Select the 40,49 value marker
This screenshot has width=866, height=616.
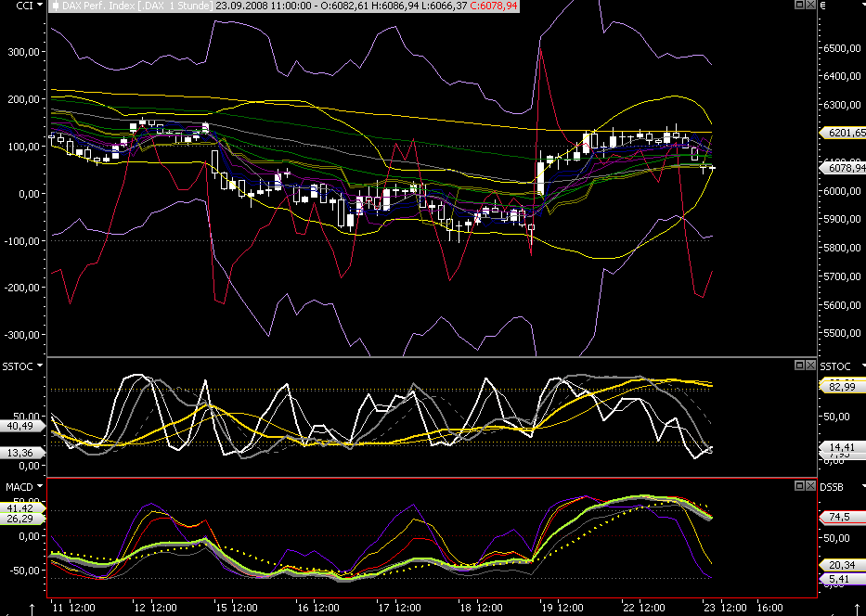(22, 426)
